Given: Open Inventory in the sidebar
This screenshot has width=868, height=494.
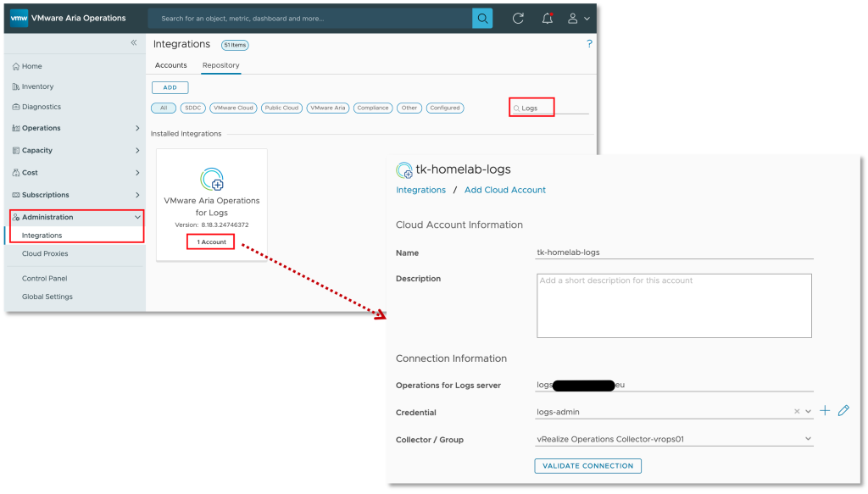Looking at the screenshot, I should click(x=37, y=86).
